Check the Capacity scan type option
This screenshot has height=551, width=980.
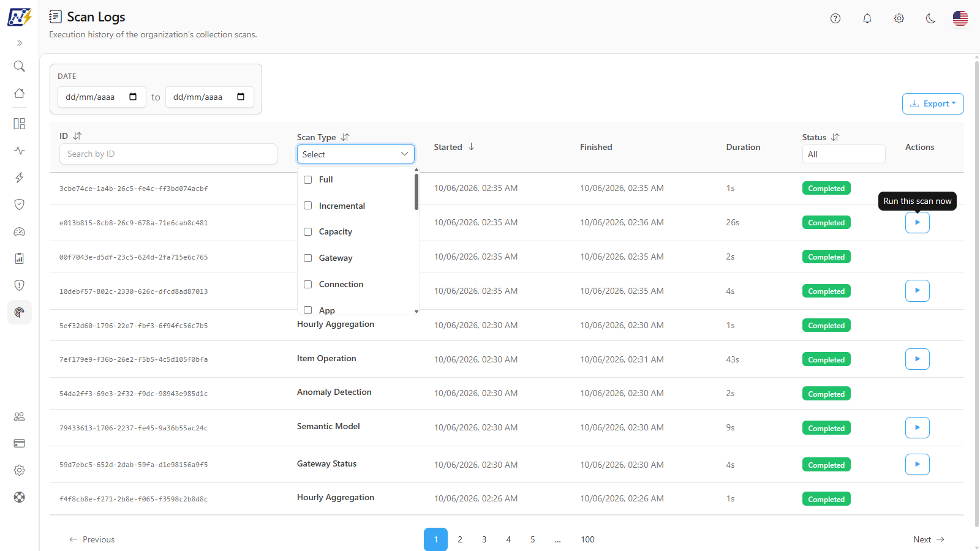coord(308,231)
